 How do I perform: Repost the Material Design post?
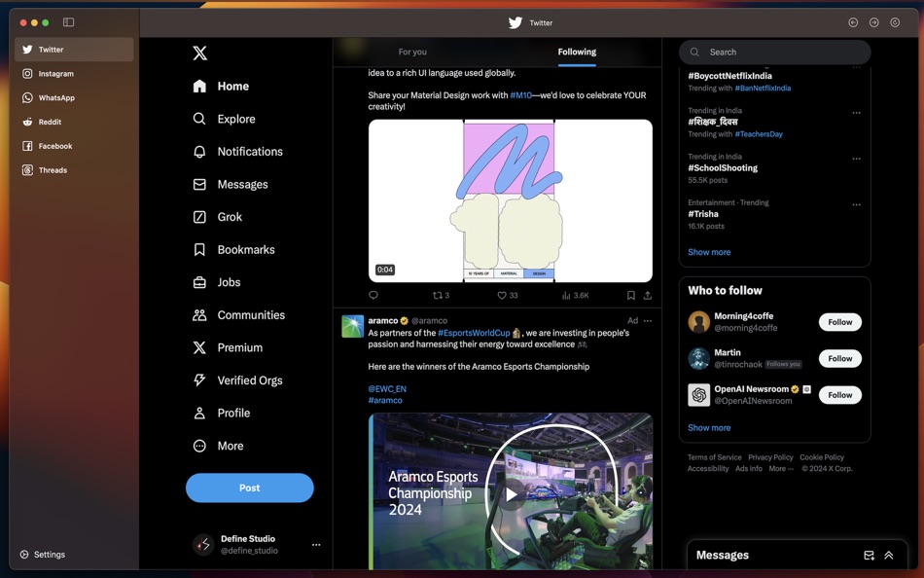click(441, 296)
